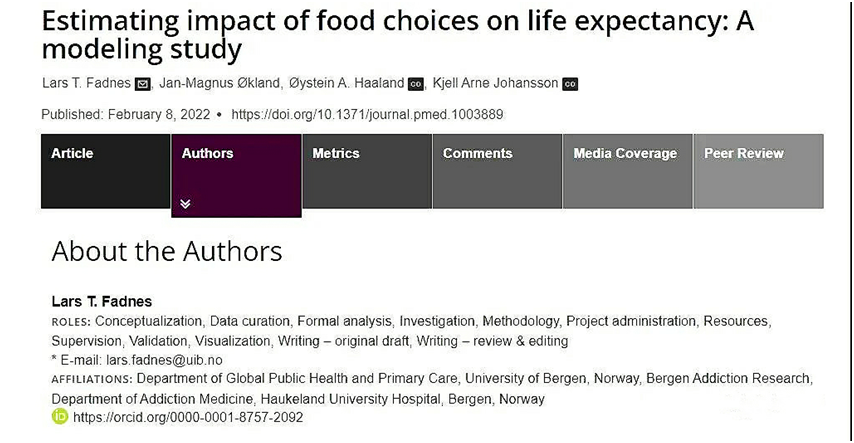
Task: Expand the double chevron under Authors tab
Action: (185, 204)
